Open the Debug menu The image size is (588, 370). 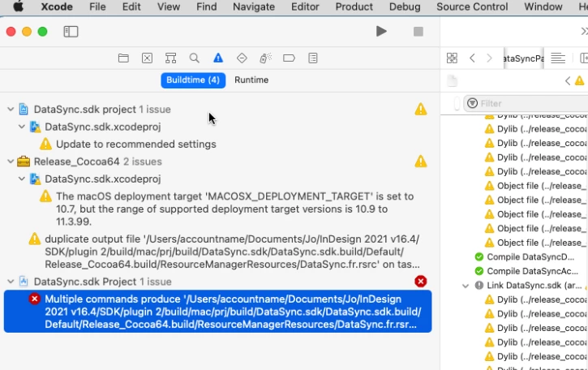[405, 6]
